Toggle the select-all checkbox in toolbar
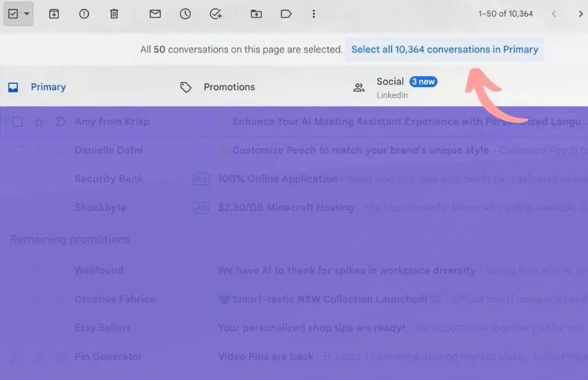 [13, 14]
